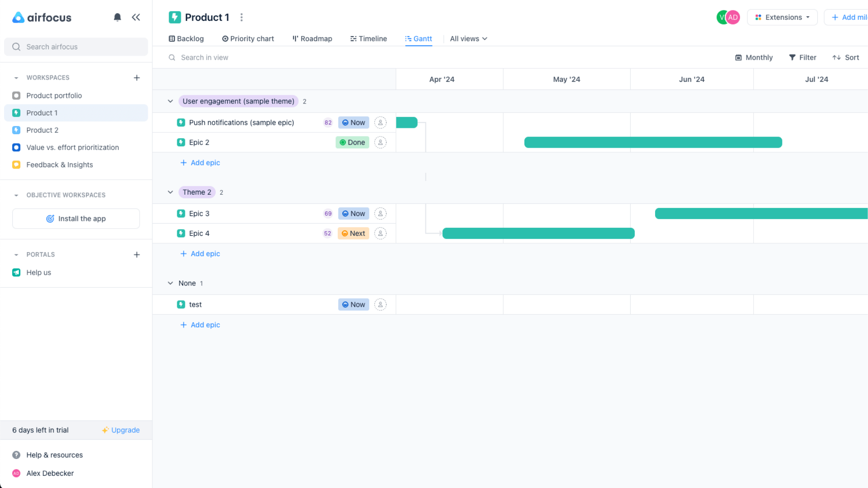The height and width of the screenshot is (488, 868).
Task: Click the Product 1 header workspace icon
Action: tap(175, 17)
